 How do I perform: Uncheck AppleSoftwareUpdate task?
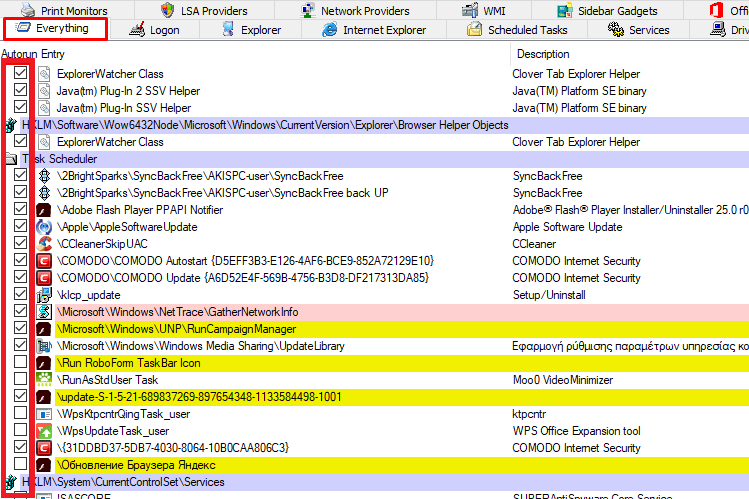click(21, 226)
